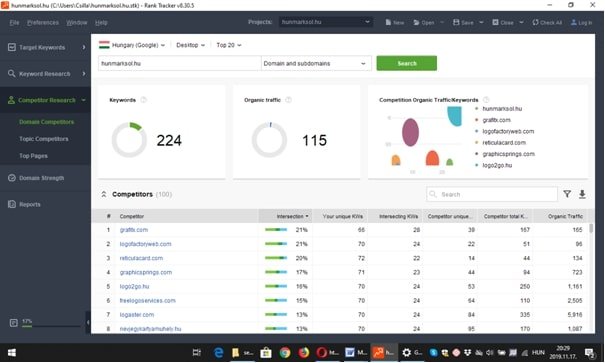Open Google Chrome from taskbar
Screen dimensions: 605x363
[285, 353]
